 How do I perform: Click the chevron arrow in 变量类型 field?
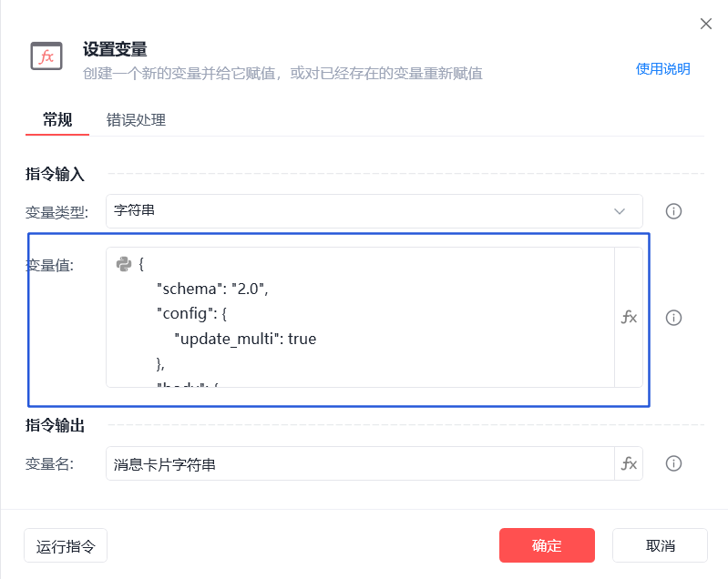click(620, 211)
